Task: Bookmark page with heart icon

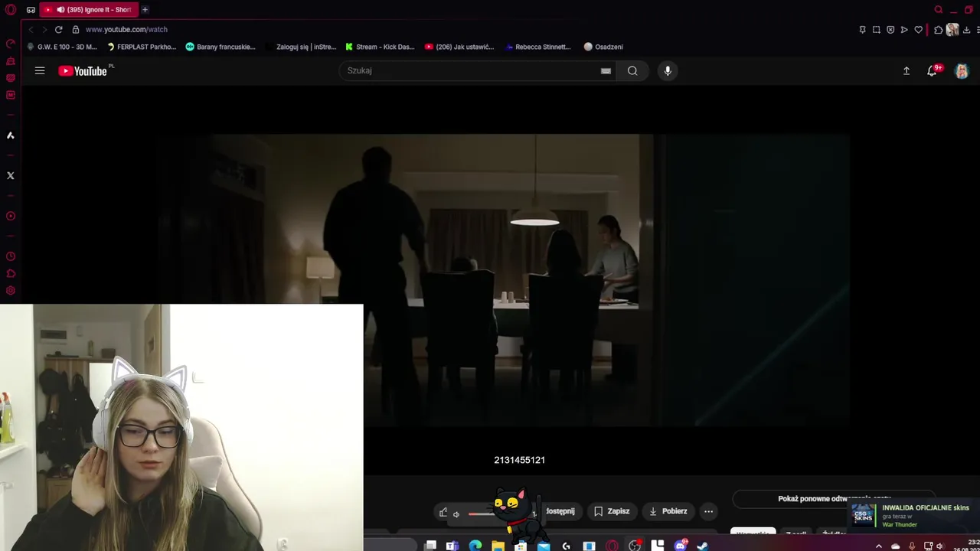Action: 919,30
